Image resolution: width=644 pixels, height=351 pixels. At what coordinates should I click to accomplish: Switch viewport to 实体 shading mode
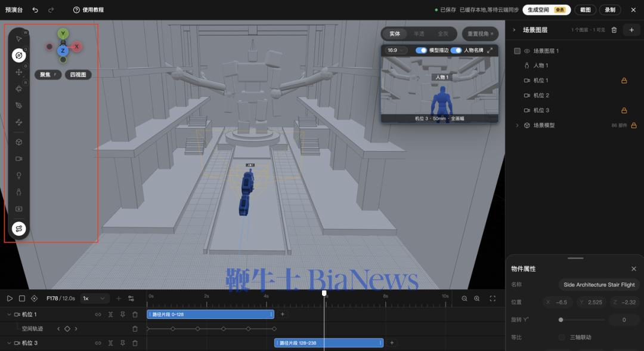coord(395,33)
